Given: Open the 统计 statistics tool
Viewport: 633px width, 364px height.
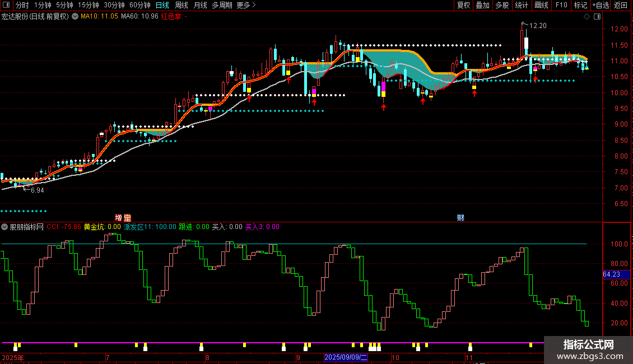Looking at the screenshot, I should [x=522, y=5].
